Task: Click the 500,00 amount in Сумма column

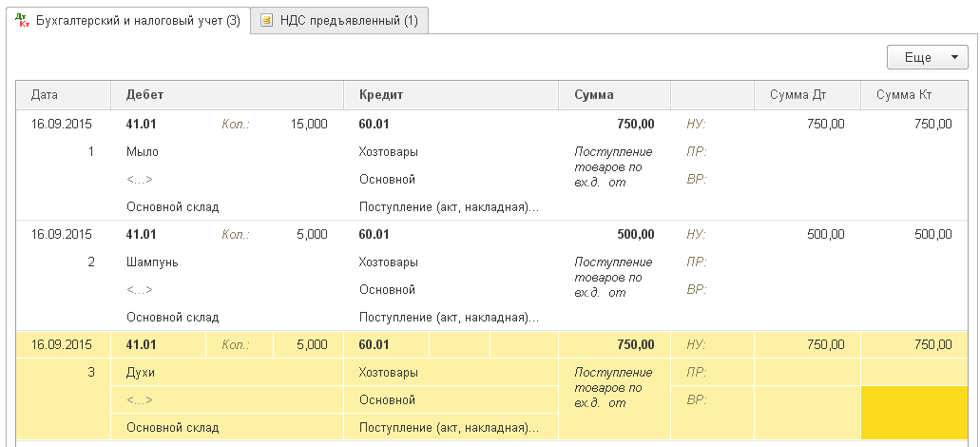Action: tap(635, 234)
